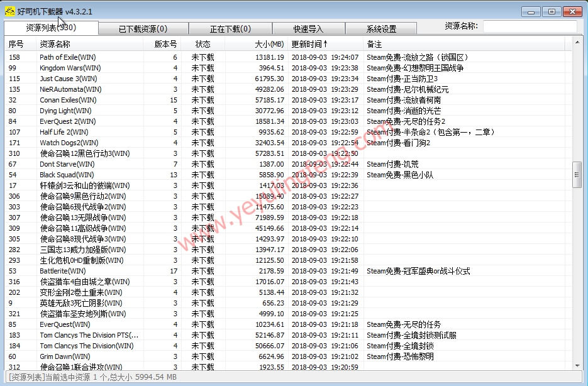
Task: Maximize the 好司机下载器 window
Action: pyautogui.click(x=552, y=11)
